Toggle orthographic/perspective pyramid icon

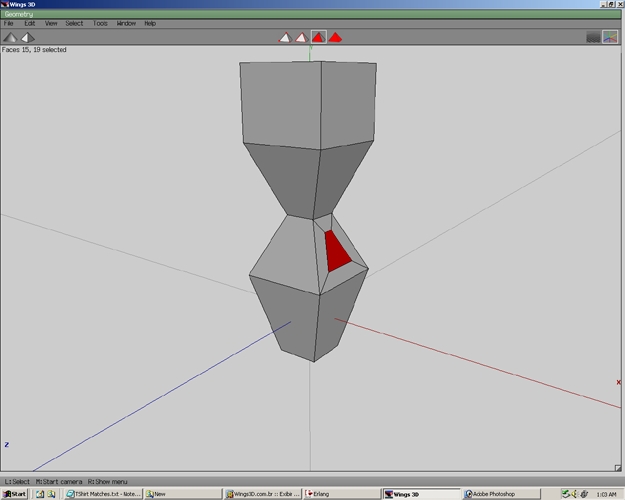pos(28,37)
